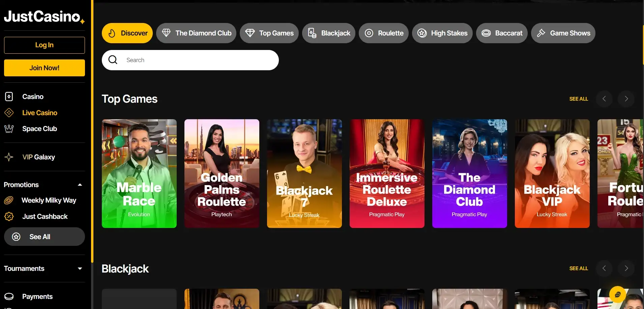Click the Blackjack section heading
The width and height of the screenshot is (644, 309).
[x=125, y=269]
